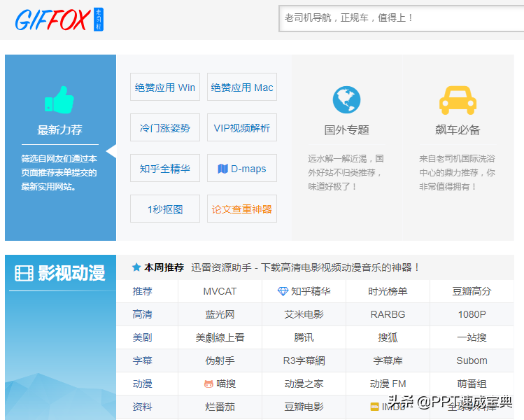Click the film strip icon beside 影视动漫

pos(24,273)
